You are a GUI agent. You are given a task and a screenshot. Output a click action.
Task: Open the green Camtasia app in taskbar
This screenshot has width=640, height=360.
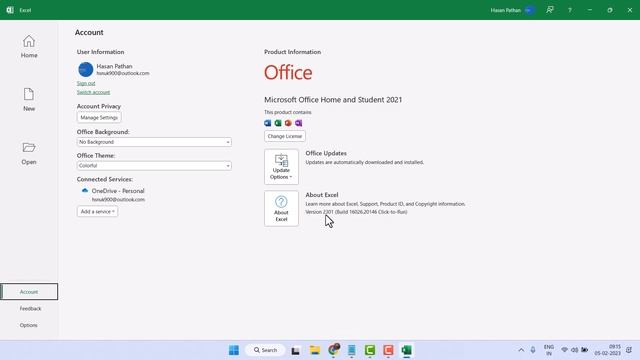(370, 350)
